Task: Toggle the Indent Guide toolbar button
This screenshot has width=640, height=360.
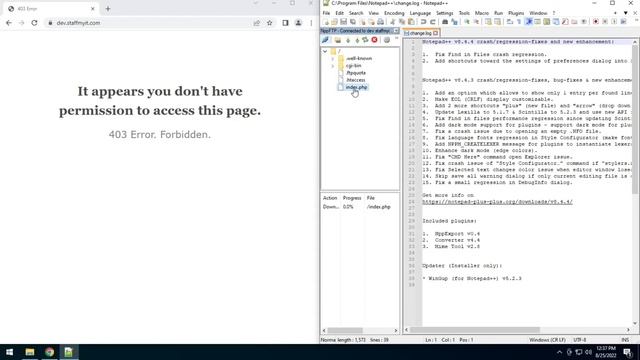Action: click(528, 22)
